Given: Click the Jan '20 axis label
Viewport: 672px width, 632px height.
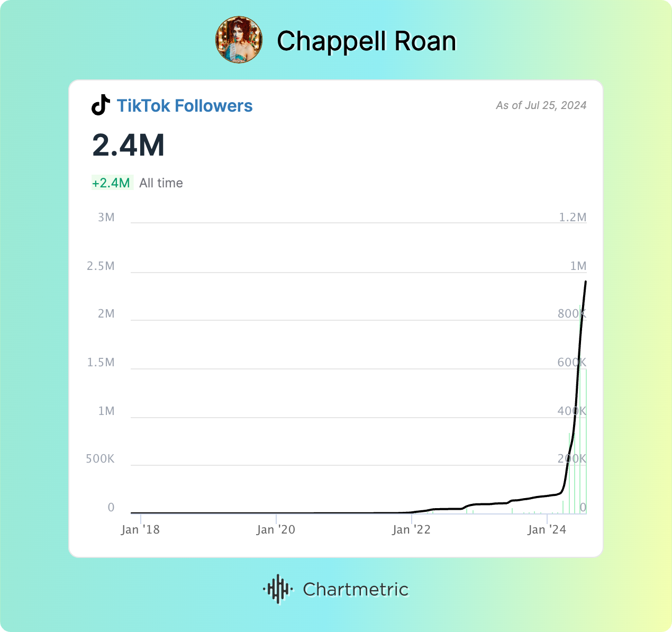Looking at the screenshot, I should point(276,530).
